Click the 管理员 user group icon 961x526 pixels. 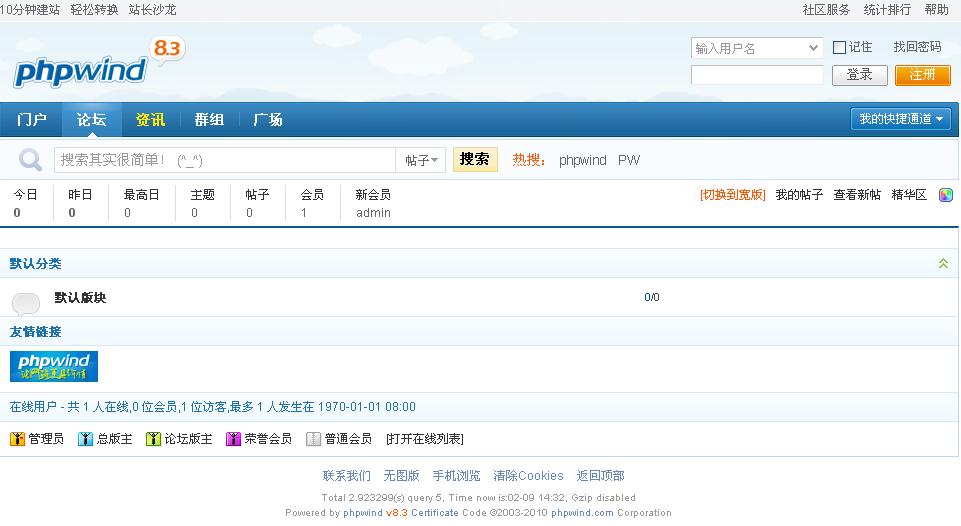click(x=17, y=439)
